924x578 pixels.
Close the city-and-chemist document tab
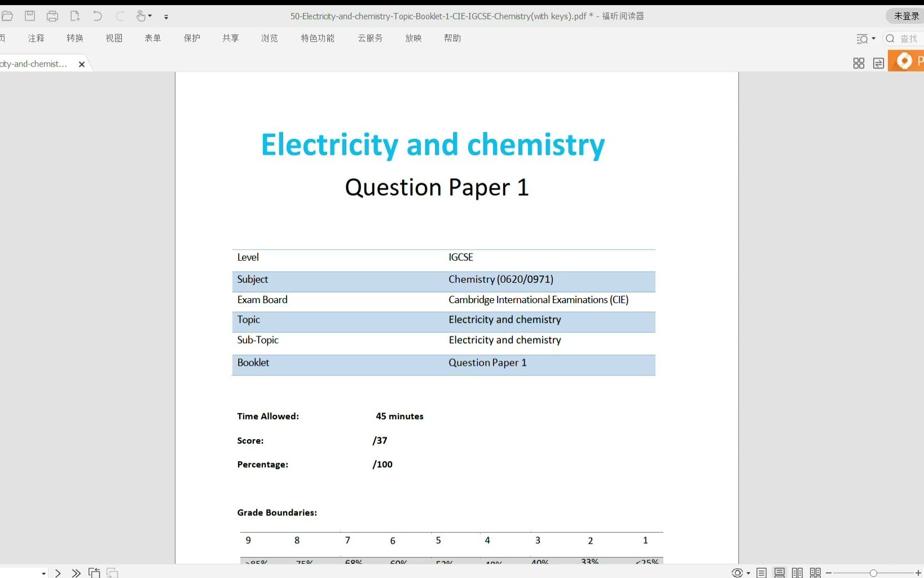pyautogui.click(x=82, y=64)
